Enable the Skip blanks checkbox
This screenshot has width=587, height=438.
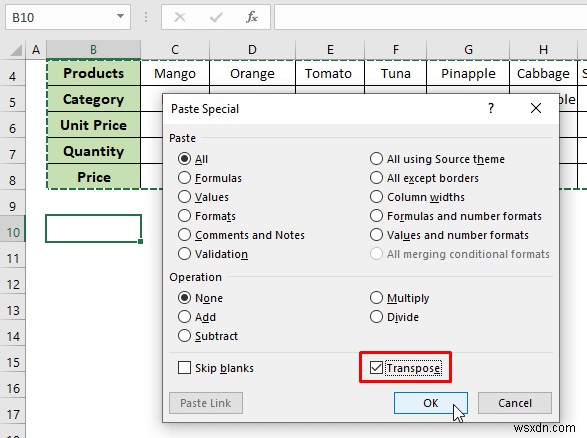pos(185,368)
